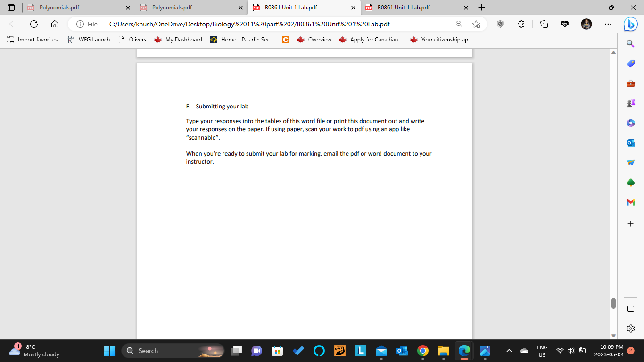The height and width of the screenshot is (362, 644).
Task: Click the ENG US language indicator
Action: [542, 351]
